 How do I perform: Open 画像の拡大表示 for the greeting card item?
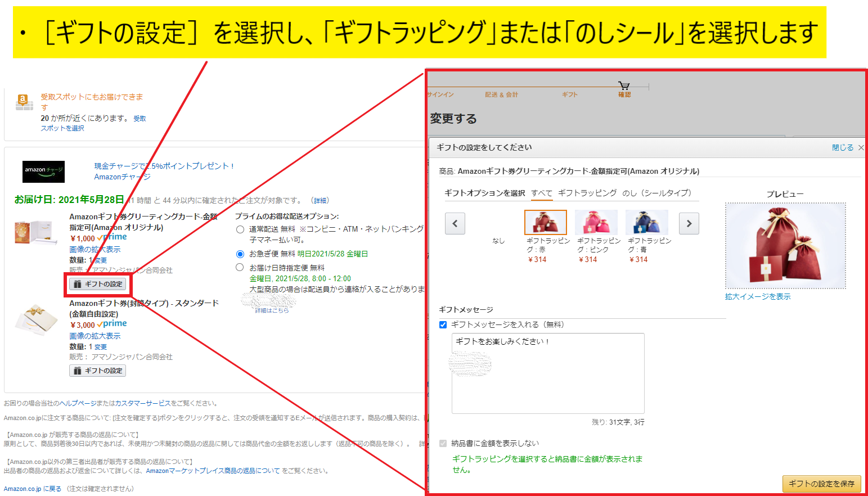(95, 249)
